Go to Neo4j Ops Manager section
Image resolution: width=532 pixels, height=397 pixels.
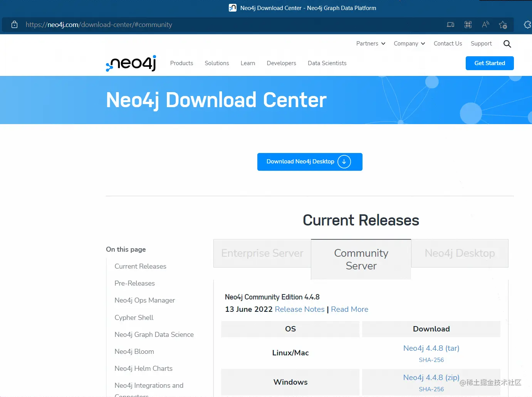(x=144, y=300)
